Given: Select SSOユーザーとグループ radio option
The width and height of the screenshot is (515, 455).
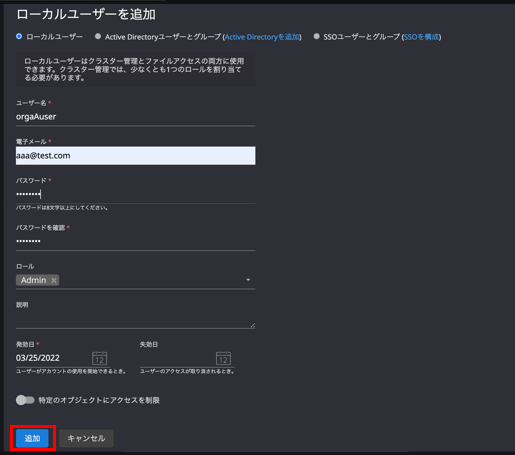Looking at the screenshot, I should pyautogui.click(x=316, y=36).
